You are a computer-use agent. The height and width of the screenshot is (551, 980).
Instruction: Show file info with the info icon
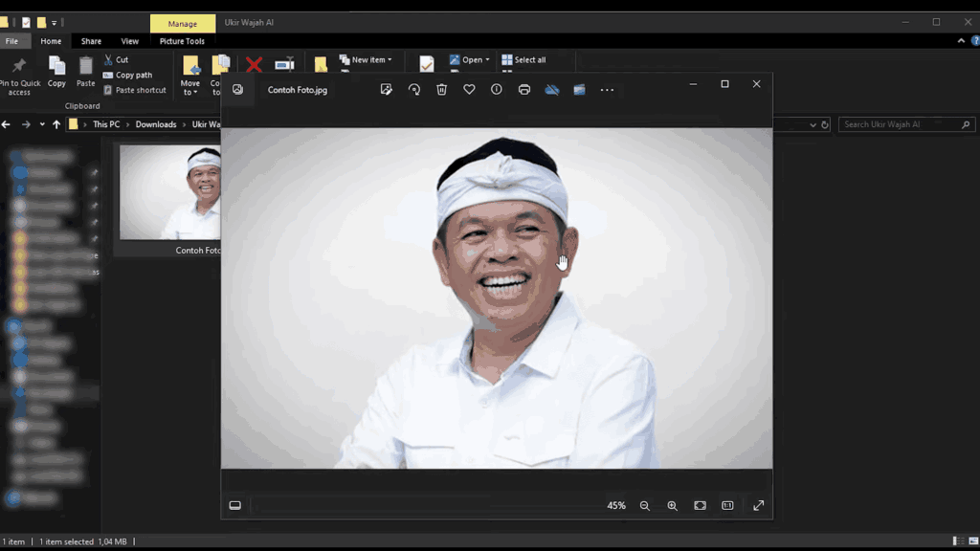pos(497,90)
